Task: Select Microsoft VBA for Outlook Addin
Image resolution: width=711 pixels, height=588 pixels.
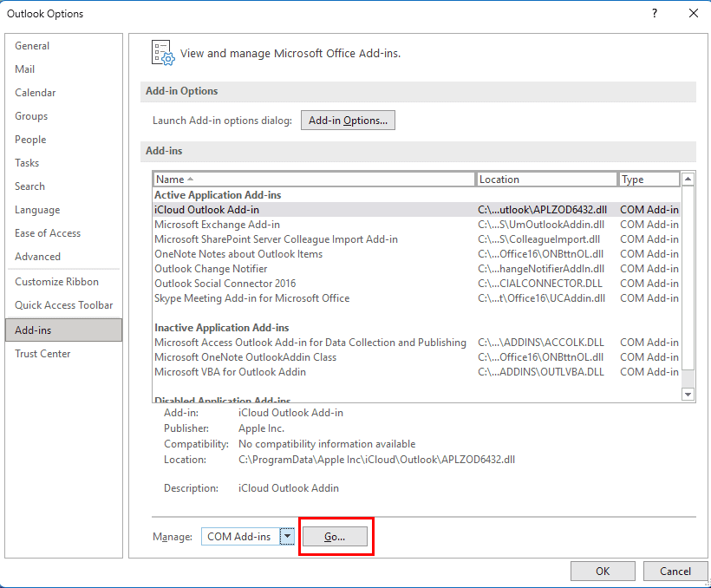Action: coord(416,372)
